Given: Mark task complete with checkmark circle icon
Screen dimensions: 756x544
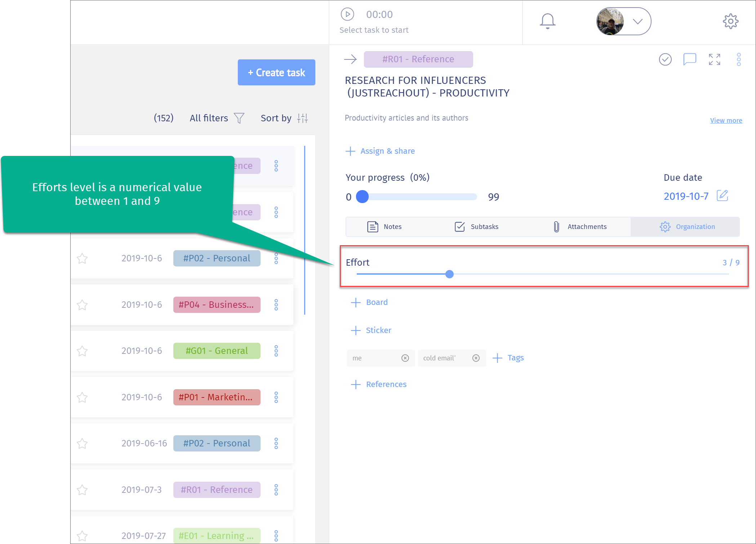Looking at the screenshot, I should point(665,59).
